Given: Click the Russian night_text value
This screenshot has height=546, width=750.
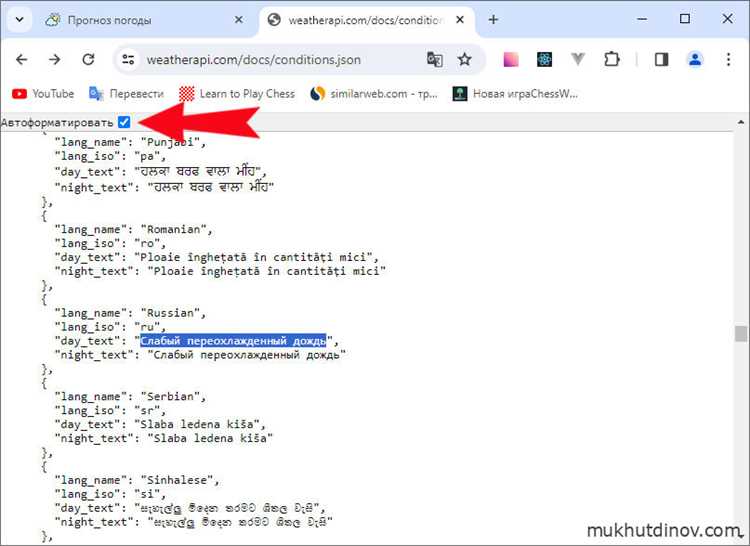Looking at the screenshot, I should 246,355.
